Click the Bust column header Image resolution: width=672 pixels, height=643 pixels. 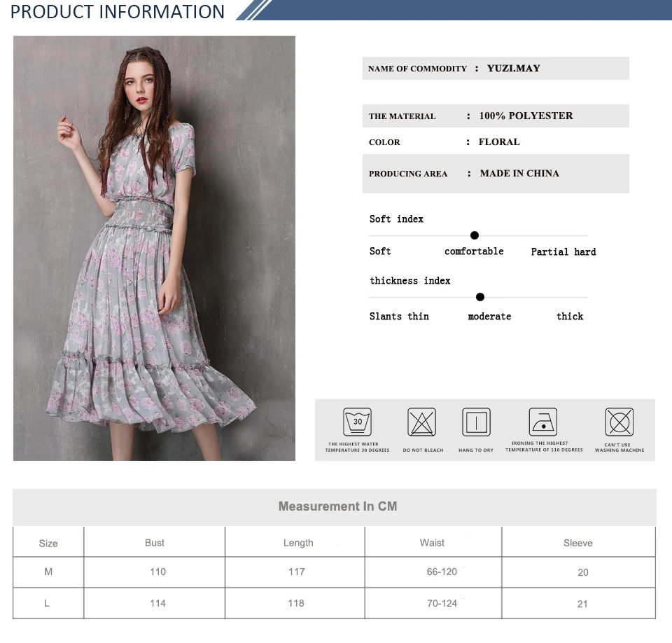(x=154, y=543)
